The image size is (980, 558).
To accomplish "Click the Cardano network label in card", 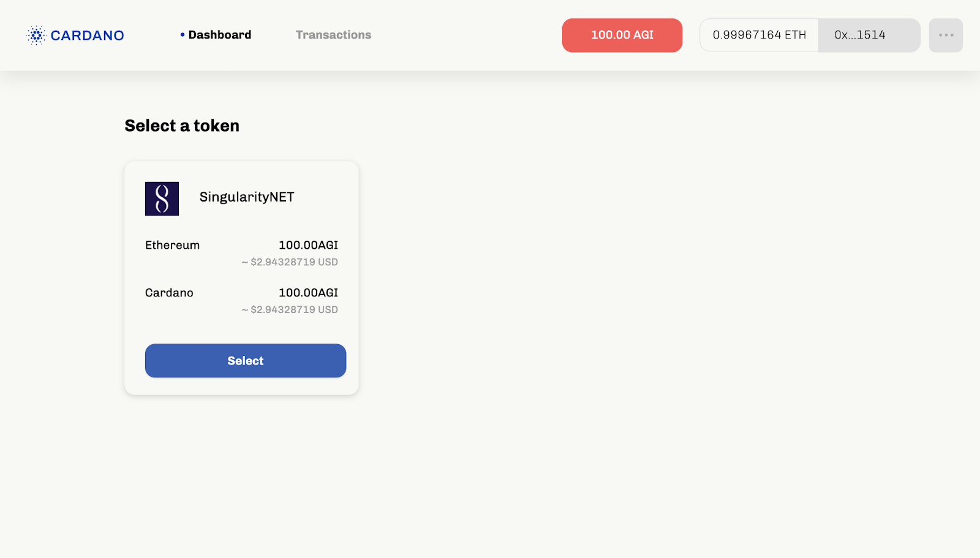I will coord(169,293).
